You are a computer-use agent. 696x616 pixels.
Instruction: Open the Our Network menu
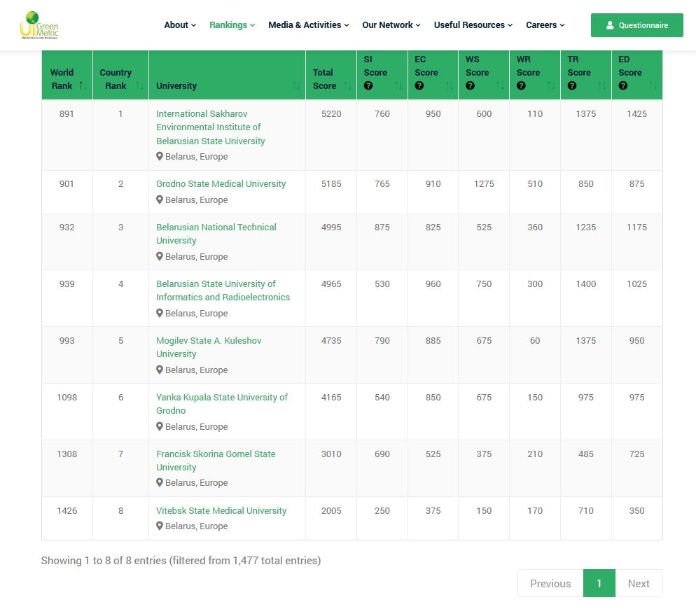point(391,25)
